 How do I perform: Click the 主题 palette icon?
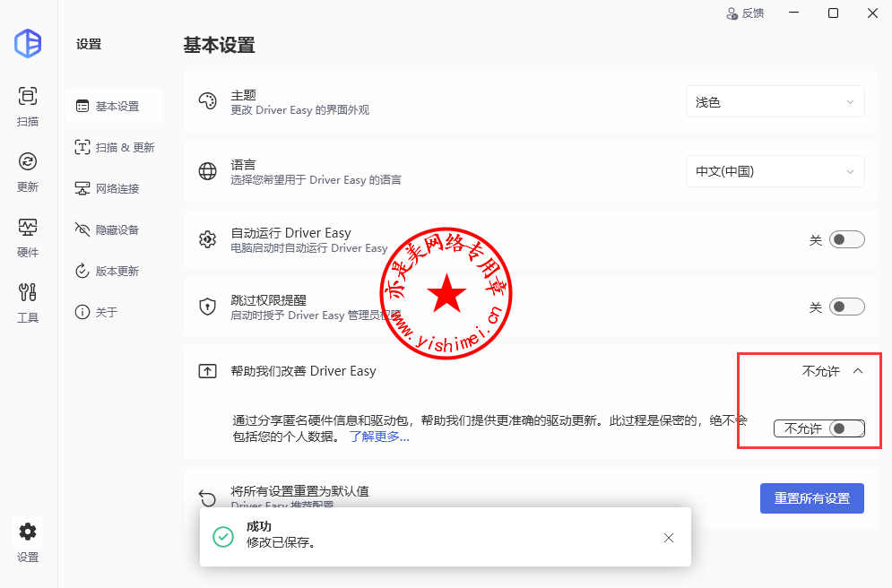pos(208,101)
